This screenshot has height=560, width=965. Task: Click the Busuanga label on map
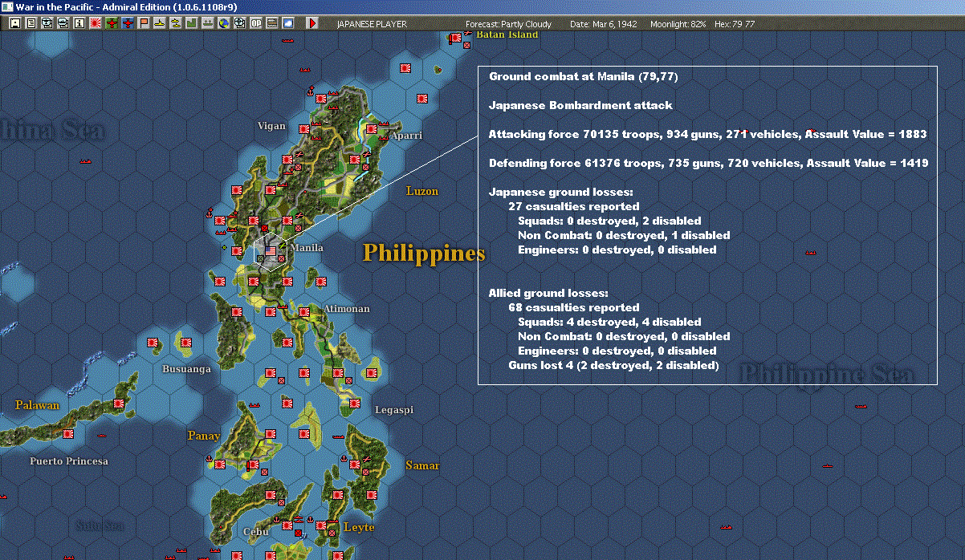coord(187,369)
